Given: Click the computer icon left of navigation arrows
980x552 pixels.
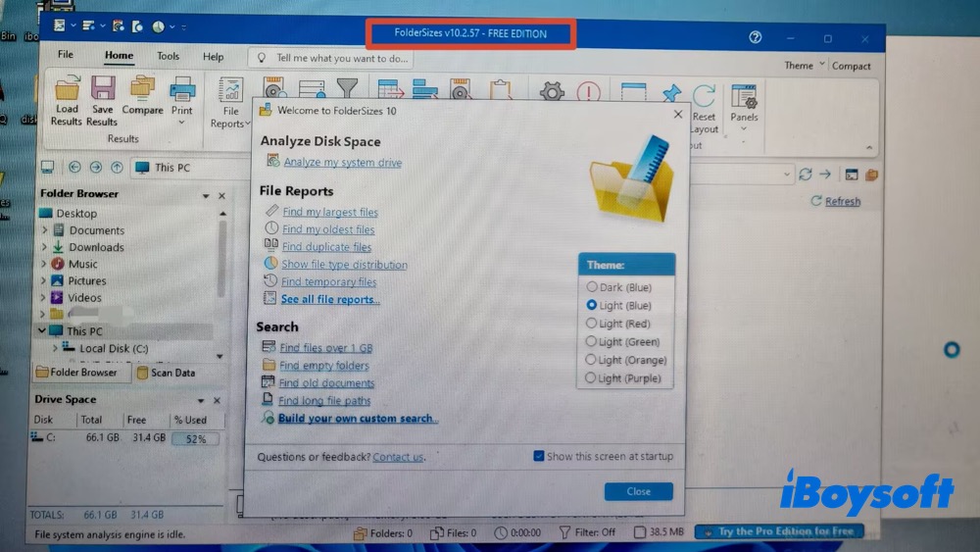Looking at the screenshot, I should click(x=47, y=167).
